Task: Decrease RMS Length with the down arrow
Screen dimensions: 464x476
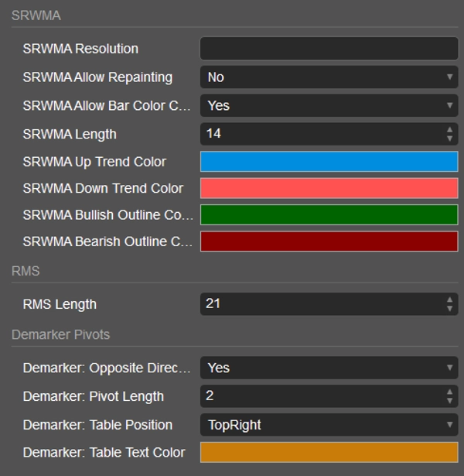Action: click(x=450, y=309)
